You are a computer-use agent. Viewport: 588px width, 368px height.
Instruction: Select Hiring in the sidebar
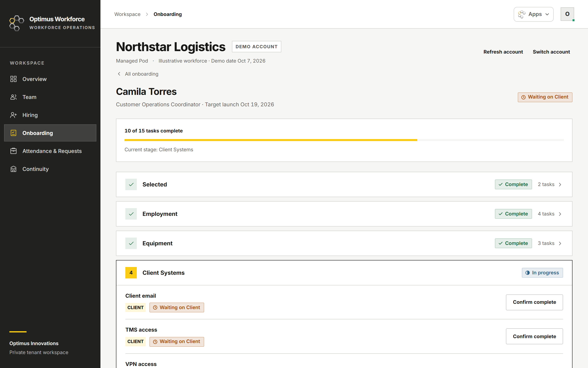click(x=50, y=115)
